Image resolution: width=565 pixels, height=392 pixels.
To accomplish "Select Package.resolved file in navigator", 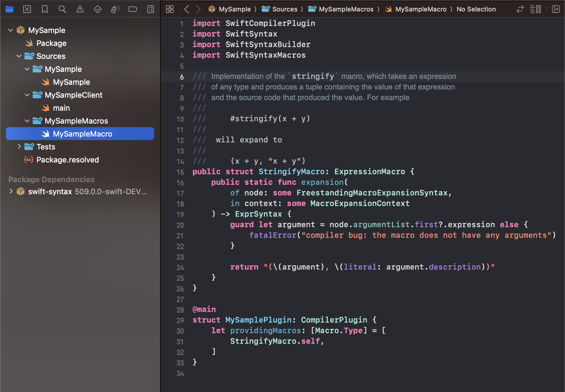I will pos(67,160).
